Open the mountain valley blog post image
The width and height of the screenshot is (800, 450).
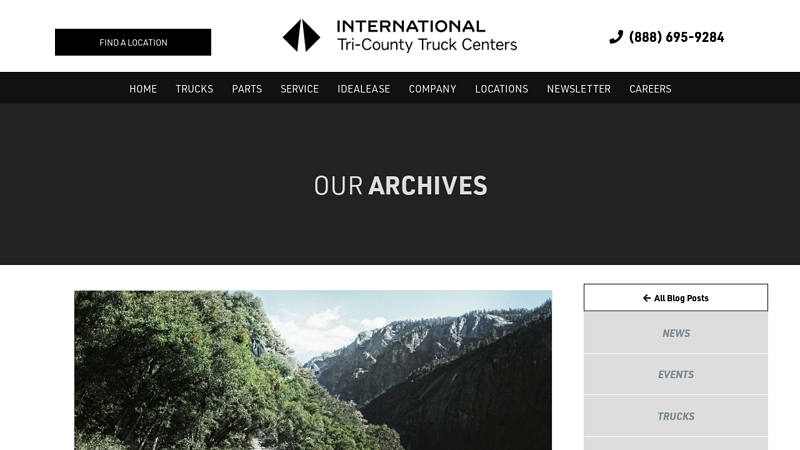click(313, 370)
